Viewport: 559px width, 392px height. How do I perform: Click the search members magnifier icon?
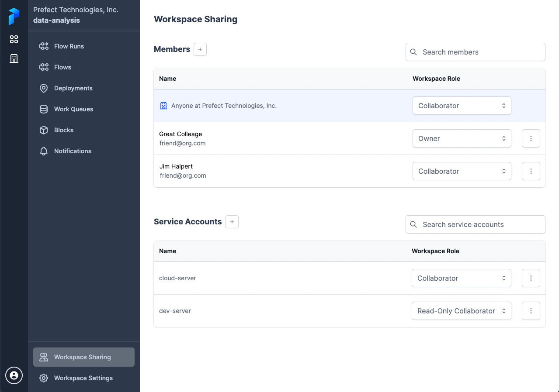point(413,52)
